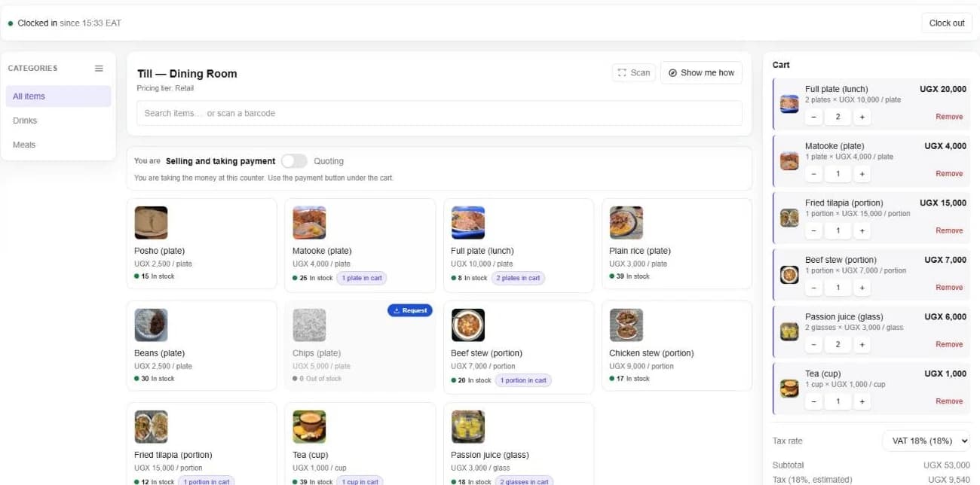Click the Passion juice quantity field in cart

[838, 344]
